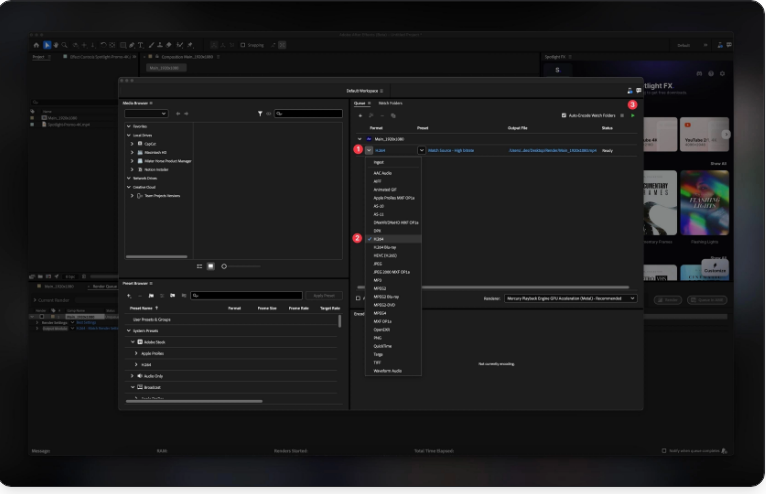The width and height of the screenshot is (766, 494).
Task: Select the Selection arrow tool in After Effects
Action: tap(47, 45)
